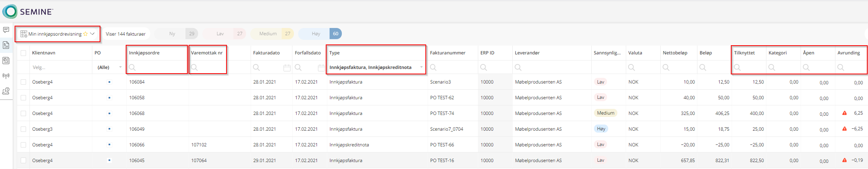Viewport: 868px width, 169px height.
Task: Select the Oseberg3 row checkbox
Action: coord(24,129)
